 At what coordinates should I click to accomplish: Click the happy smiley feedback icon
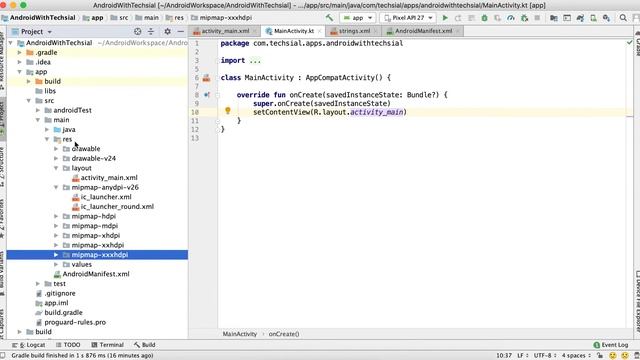pos(612,356)
